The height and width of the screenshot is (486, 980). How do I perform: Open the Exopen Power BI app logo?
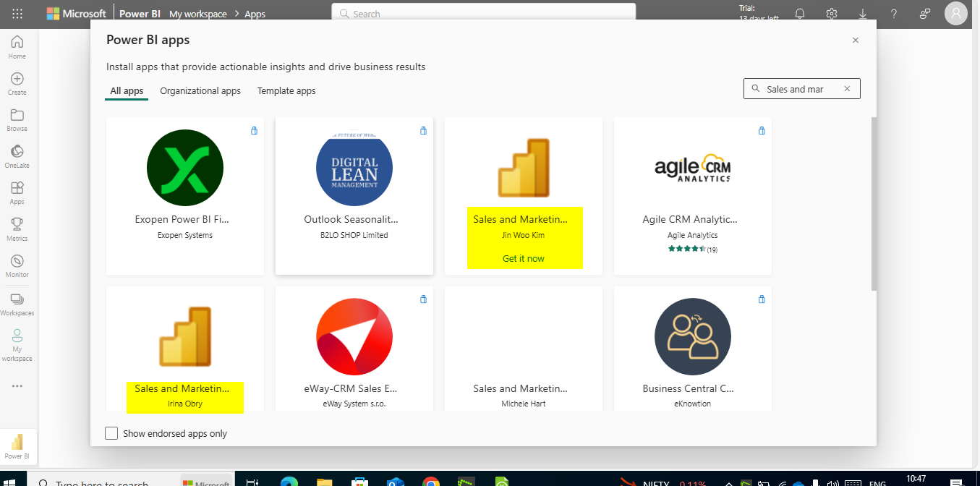tap(185, 168)
